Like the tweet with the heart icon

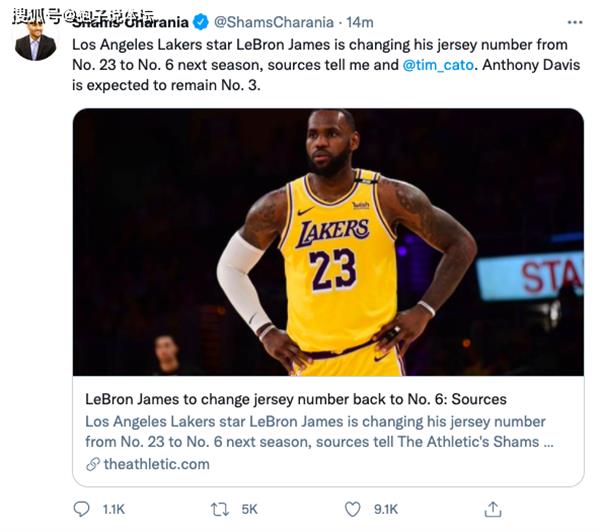pyautogui.click(x=352, y=509)
